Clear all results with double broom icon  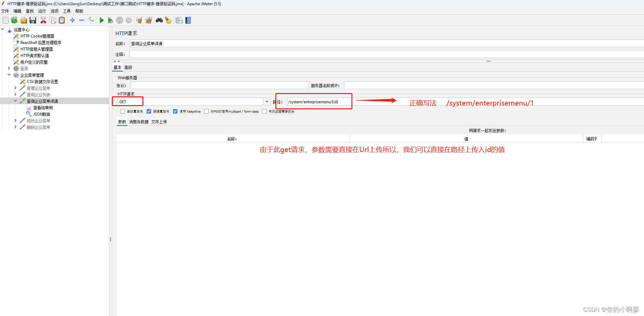tap(149, 20)
